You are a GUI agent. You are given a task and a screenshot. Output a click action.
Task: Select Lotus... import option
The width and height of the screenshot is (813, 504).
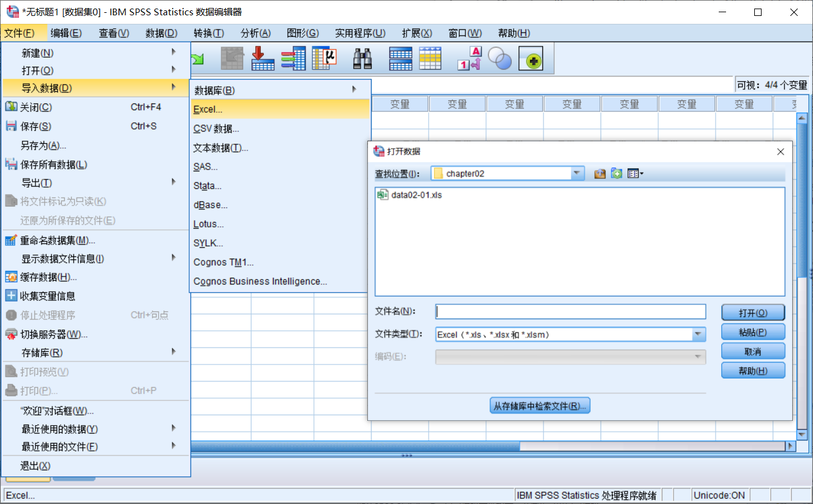coord(280,224)
